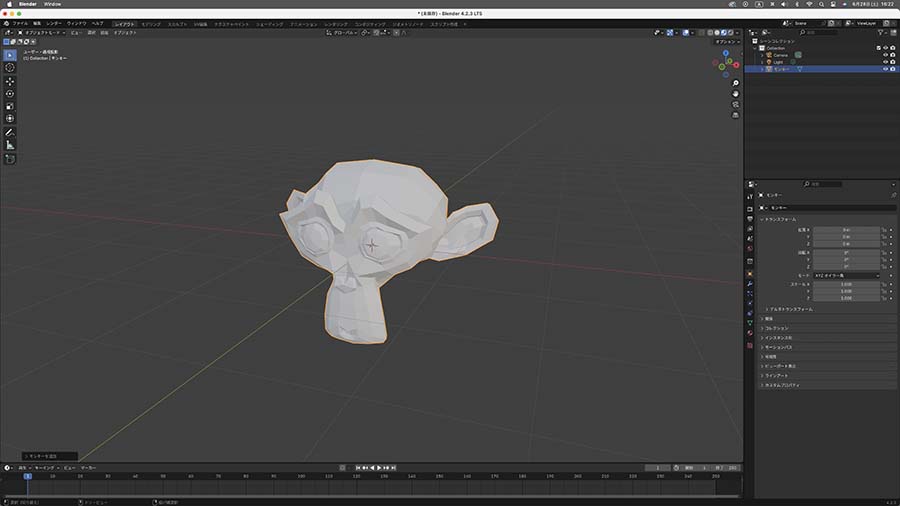Open the Output properties tab
This screenshot has height=506, width=900.
[750, 219]
